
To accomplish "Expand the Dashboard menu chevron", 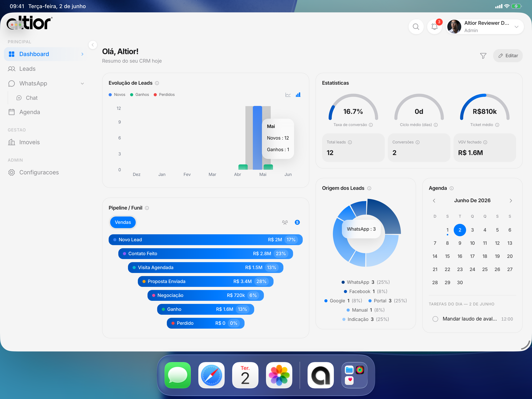I will click(82, 54).
